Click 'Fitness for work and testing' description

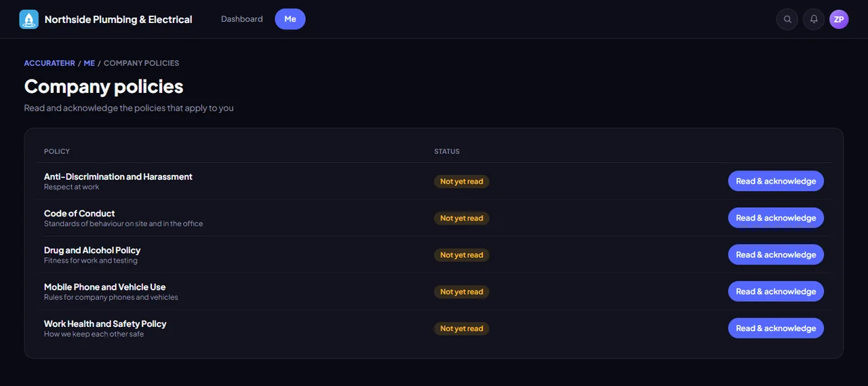click(91, 260)
